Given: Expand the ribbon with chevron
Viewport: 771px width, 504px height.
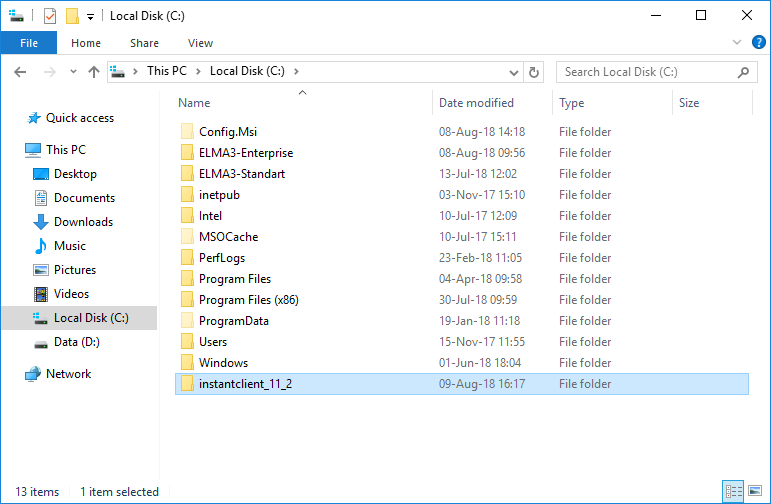Looking at the screenshot, I should pos(737,43).
